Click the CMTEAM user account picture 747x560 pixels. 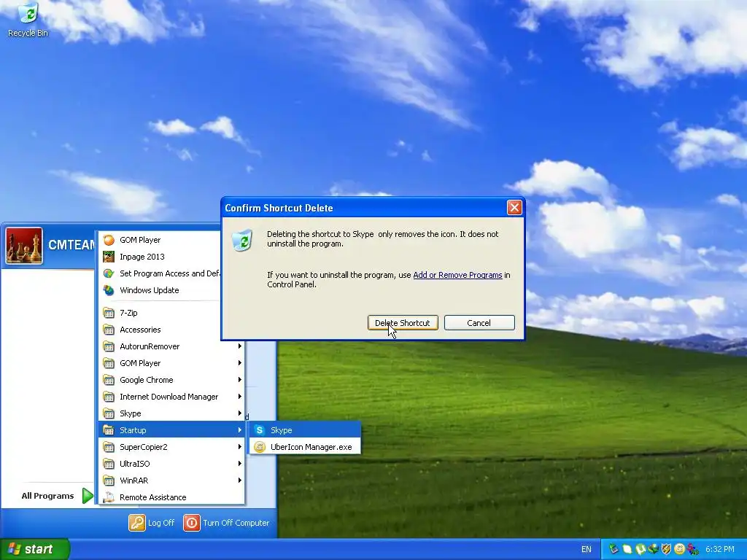pos(24,246)
